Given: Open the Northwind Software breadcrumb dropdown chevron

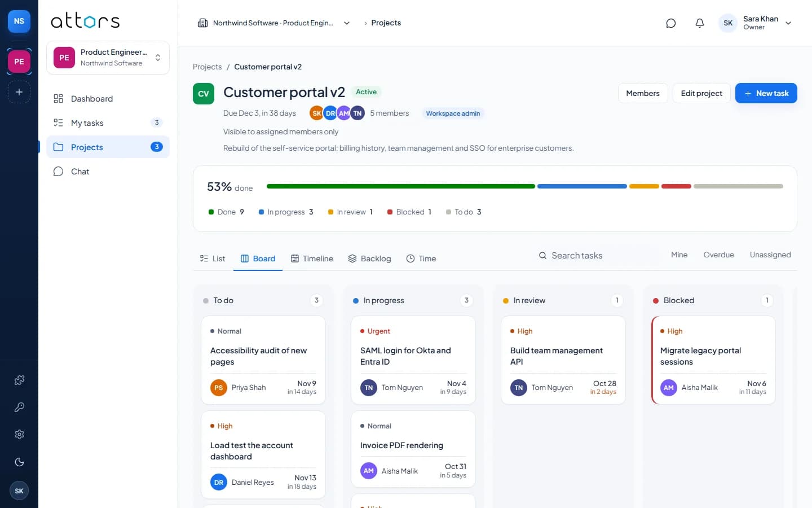Looking at the screenshot, I should click(x=347, y=23).
